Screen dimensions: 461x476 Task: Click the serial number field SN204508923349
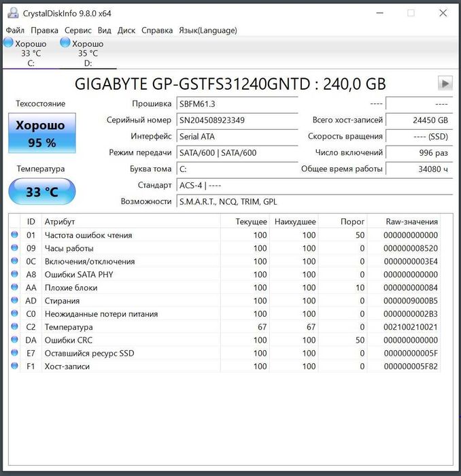click(237, 120)
